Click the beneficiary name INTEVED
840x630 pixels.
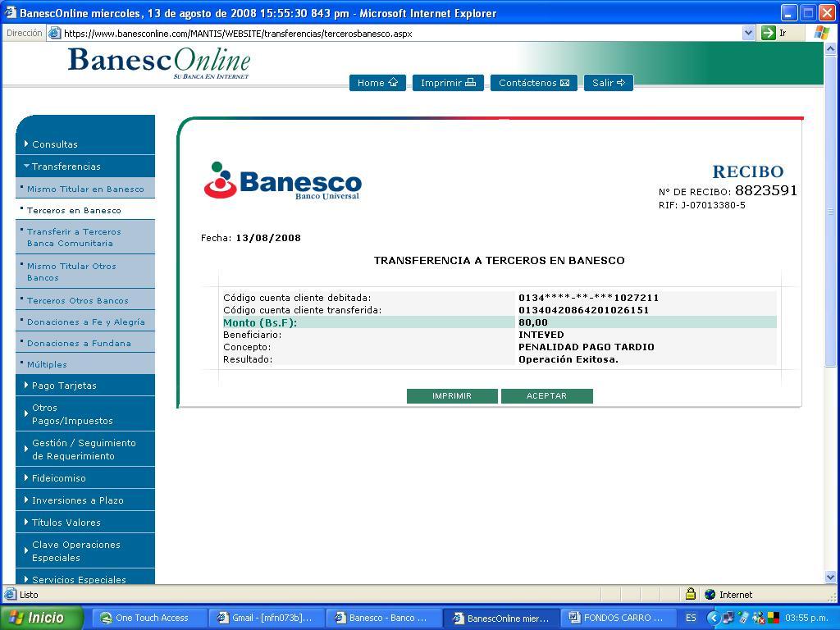[541, 335]
